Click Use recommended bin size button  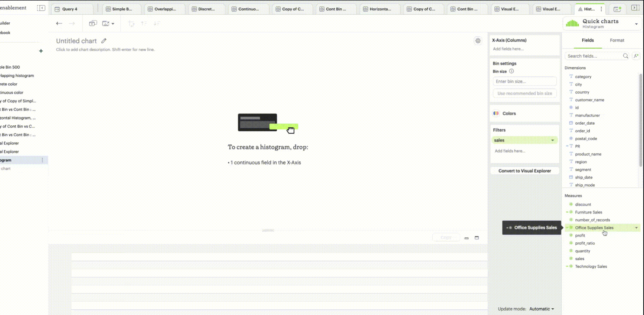click(525, 93)
